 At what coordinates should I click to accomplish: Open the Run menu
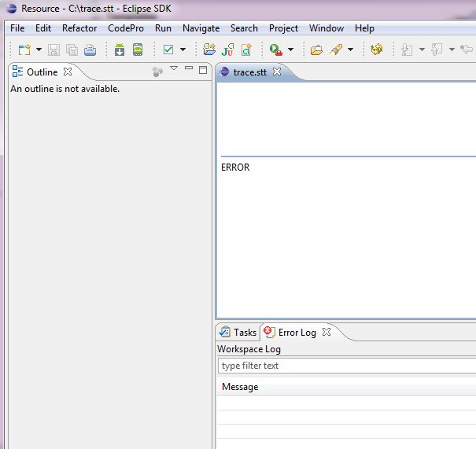[x=163, y=28]
